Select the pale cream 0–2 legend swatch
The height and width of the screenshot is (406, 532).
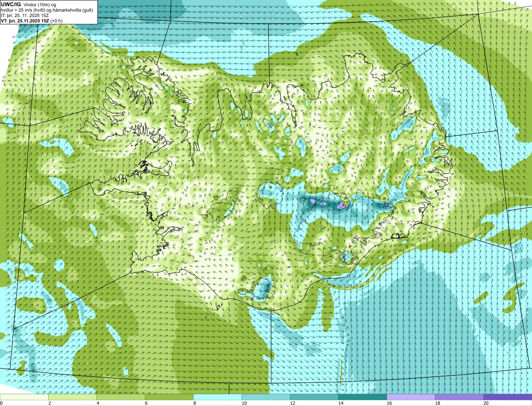pyautogui.click(x=24, y=397)
